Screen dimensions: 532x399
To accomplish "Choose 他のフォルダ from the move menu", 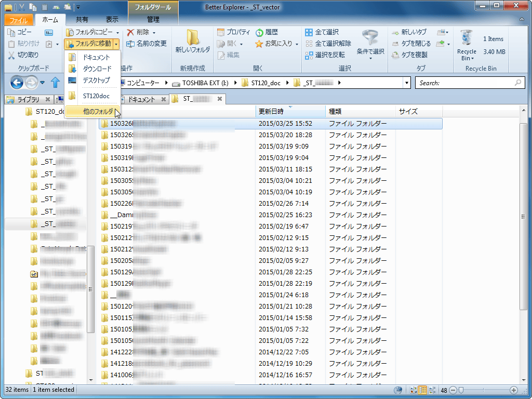I will point(92,111).
